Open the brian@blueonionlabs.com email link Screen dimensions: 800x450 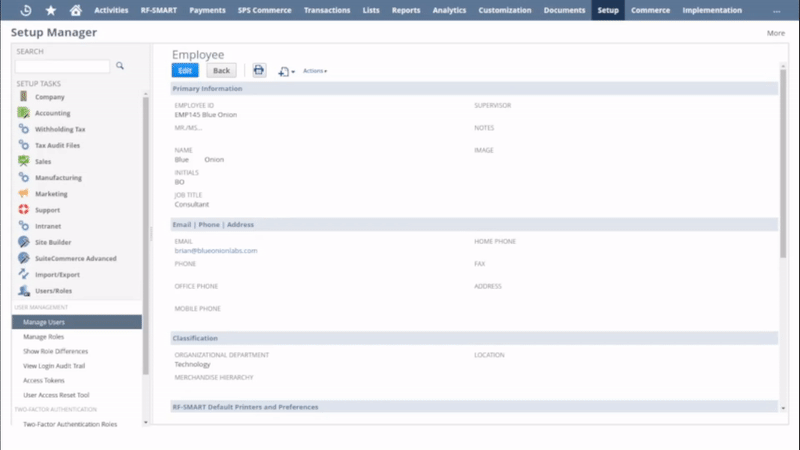[216, 251]
